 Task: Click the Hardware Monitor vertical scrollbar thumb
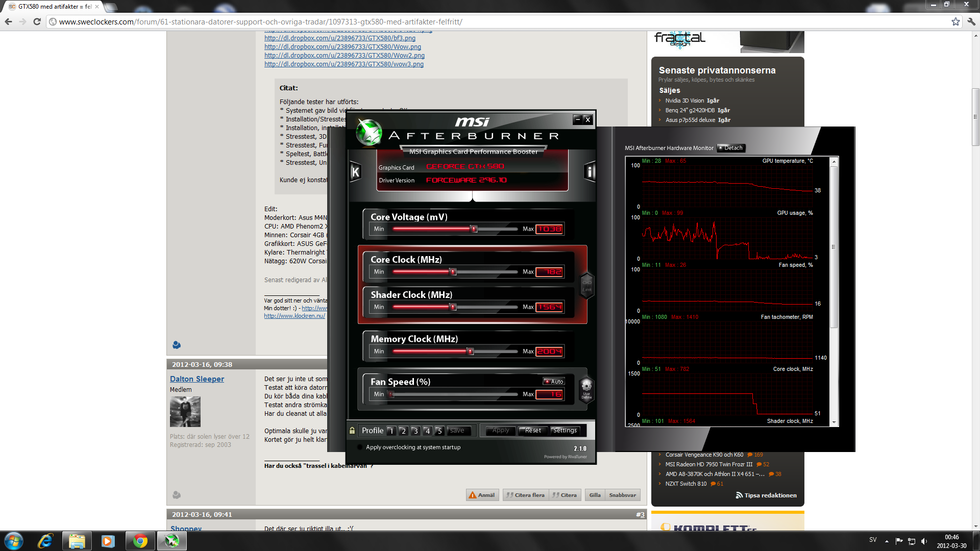(835, 246)
